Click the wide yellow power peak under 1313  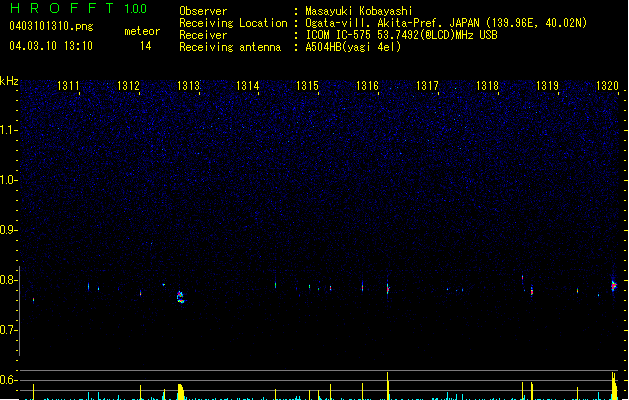click(181, 392)
